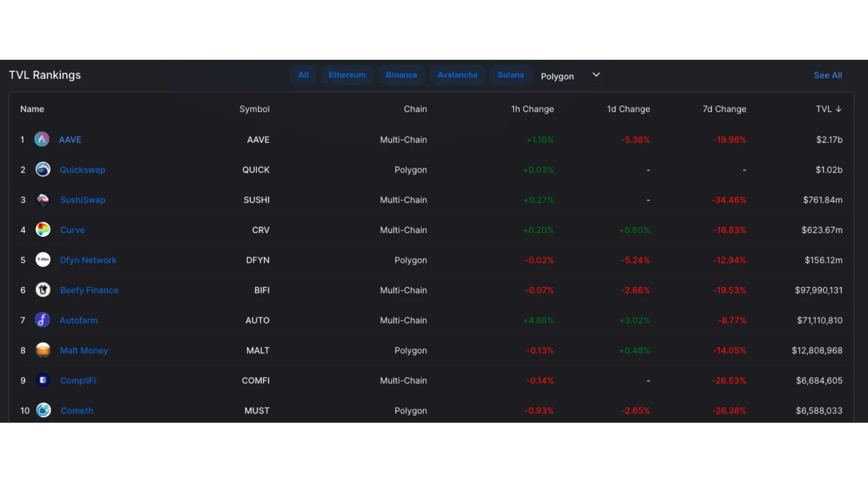The width and height of the screenshot is (868, 482).
Task: Click the Dfyn Network logo icon
Action: tap(43, 260)
